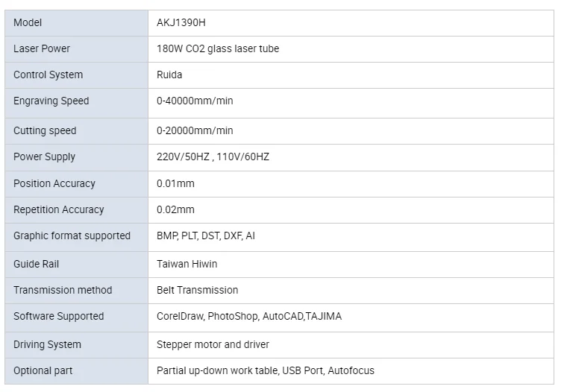
Task: Click the Ruida value cell
Action: click(169, 75)
